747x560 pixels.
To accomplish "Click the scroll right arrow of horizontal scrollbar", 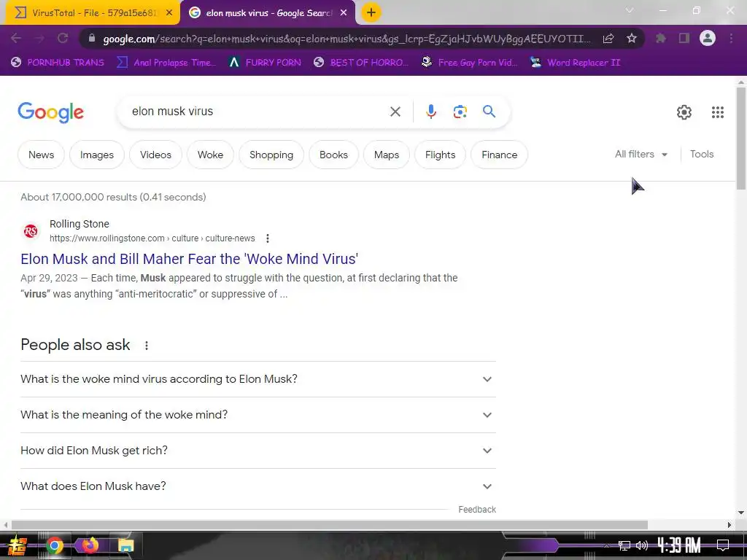I will [x=729, y=525].
